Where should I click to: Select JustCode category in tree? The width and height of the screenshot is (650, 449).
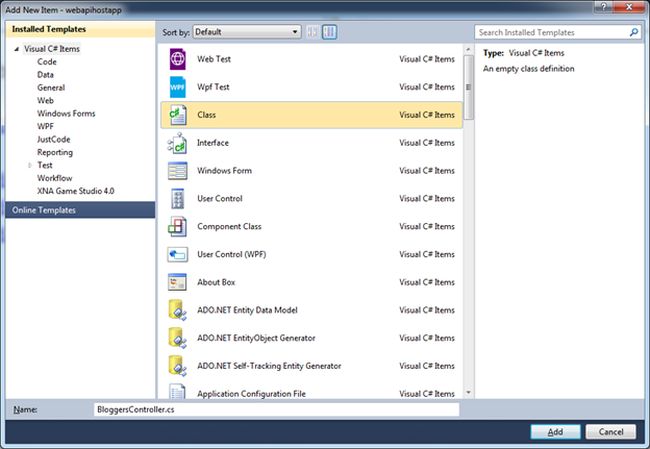coord(54,139)
